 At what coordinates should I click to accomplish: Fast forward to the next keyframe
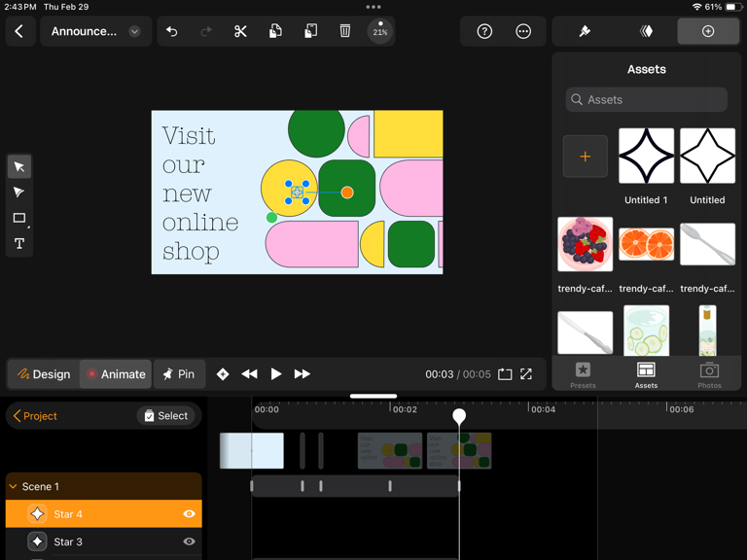[302, 374]
